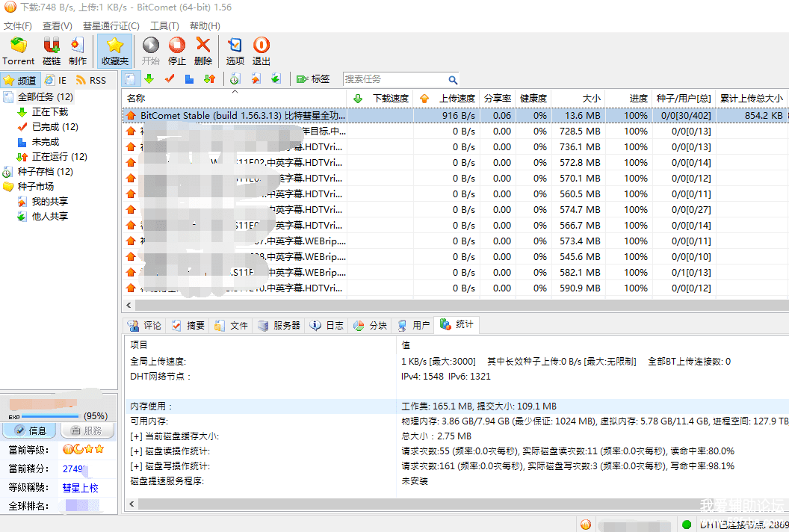Toggle the 收藏夹 favorites panel
Screen dimensions: 789x532
tap(115, 51)
